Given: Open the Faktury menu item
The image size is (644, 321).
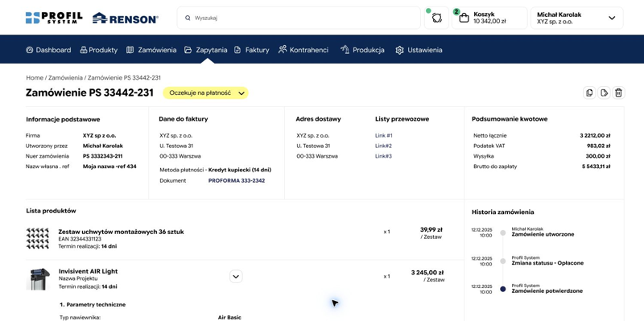Looking at the screenshot, I should (251, 50).
